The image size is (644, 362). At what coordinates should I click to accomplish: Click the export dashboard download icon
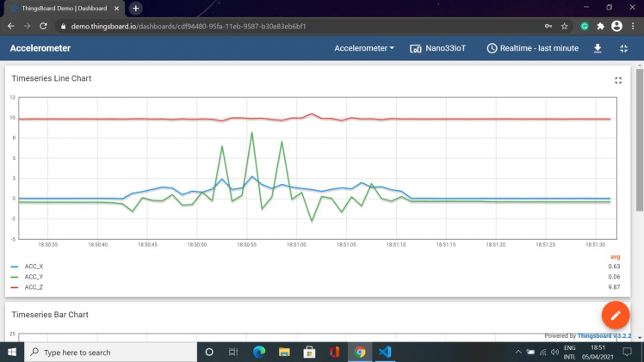click(x=598, y=48)
